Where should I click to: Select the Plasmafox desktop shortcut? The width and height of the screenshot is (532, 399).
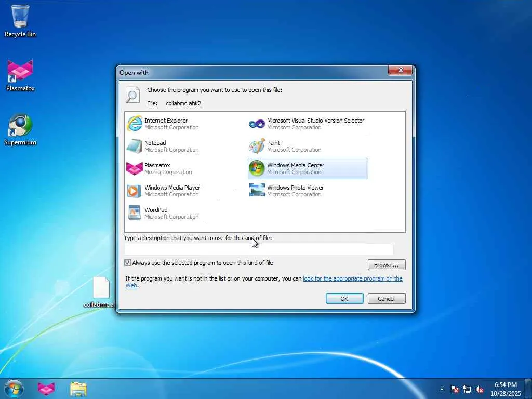coord(20,76)
